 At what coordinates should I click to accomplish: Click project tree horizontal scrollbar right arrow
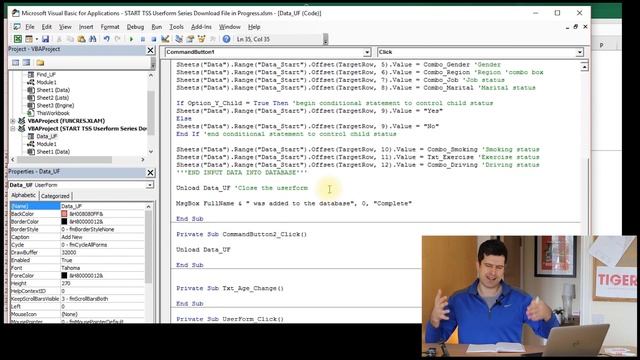[x=142, y=160]
